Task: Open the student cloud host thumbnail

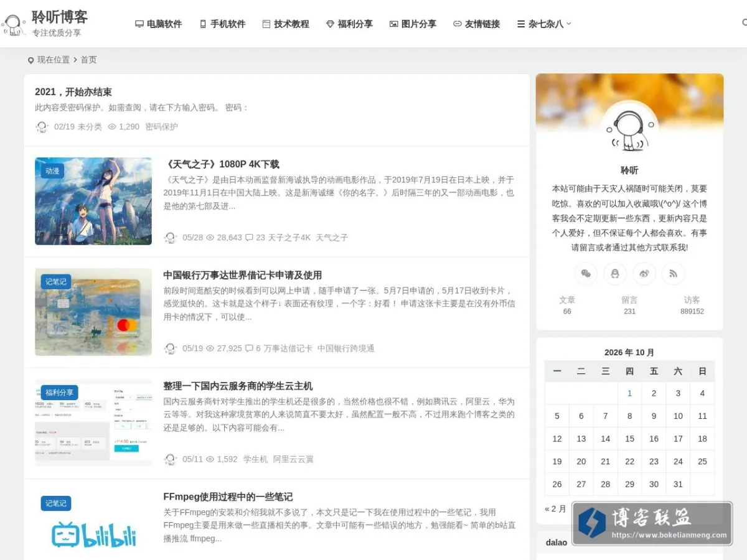Action: point(93,422)
